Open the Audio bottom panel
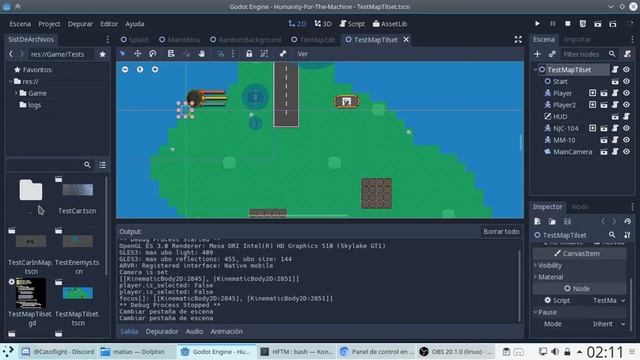Image resolution: width=640 pixels, height=360 pixels. click(x=194, y=331)
